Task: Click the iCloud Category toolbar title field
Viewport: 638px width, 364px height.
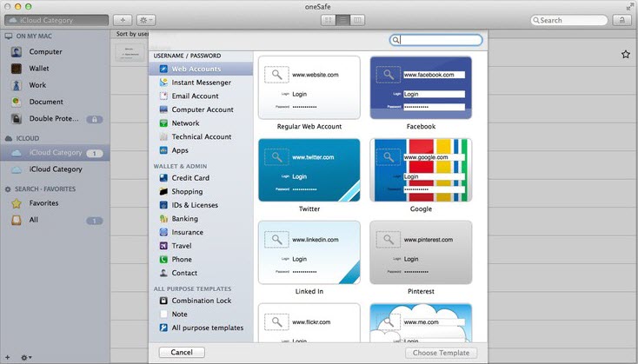Action: coord(56,20)
